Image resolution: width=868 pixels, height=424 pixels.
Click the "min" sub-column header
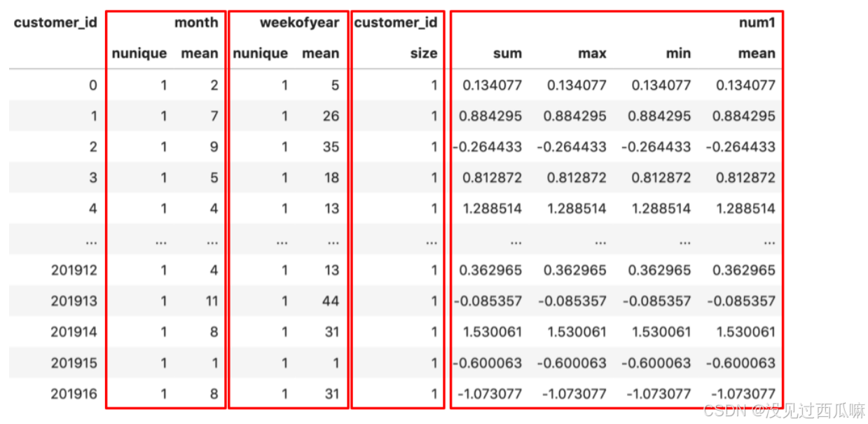(677, 53)
